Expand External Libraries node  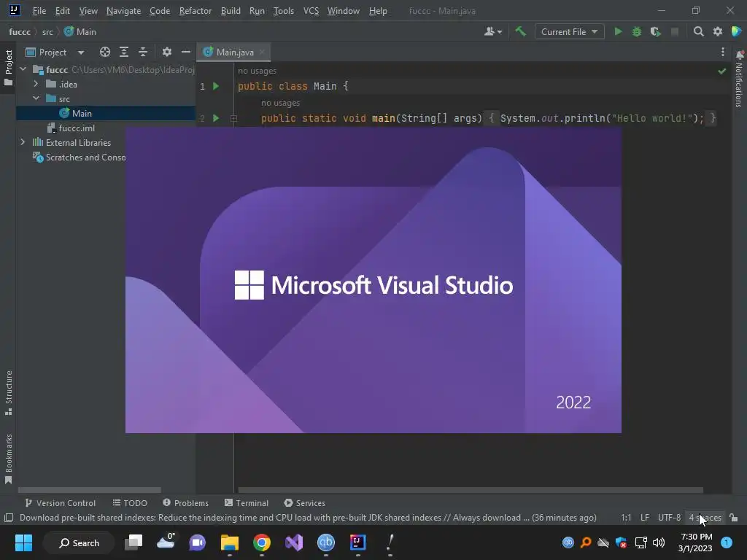coord(23,142)
